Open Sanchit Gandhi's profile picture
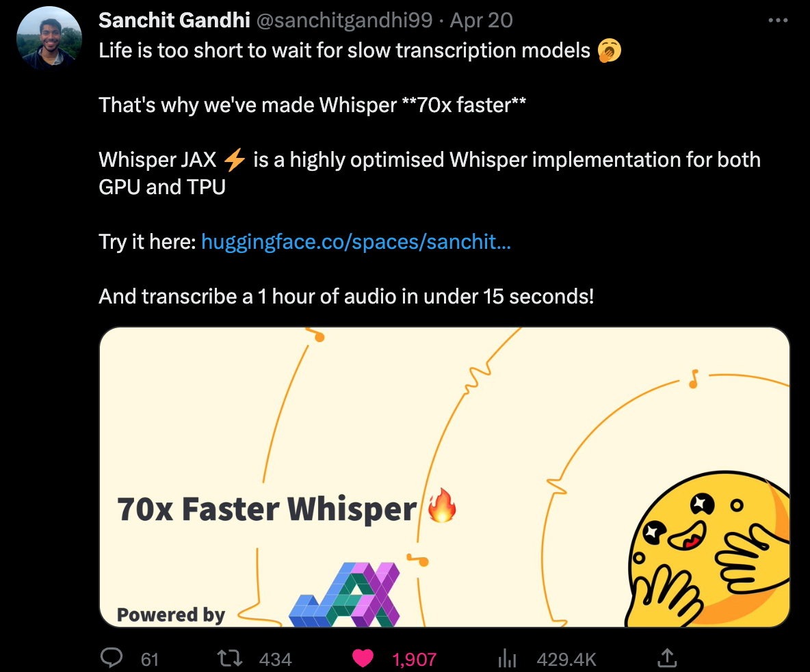Image resolution: width=810 pixels, height=672 pixels. click(x=49, y=39)
